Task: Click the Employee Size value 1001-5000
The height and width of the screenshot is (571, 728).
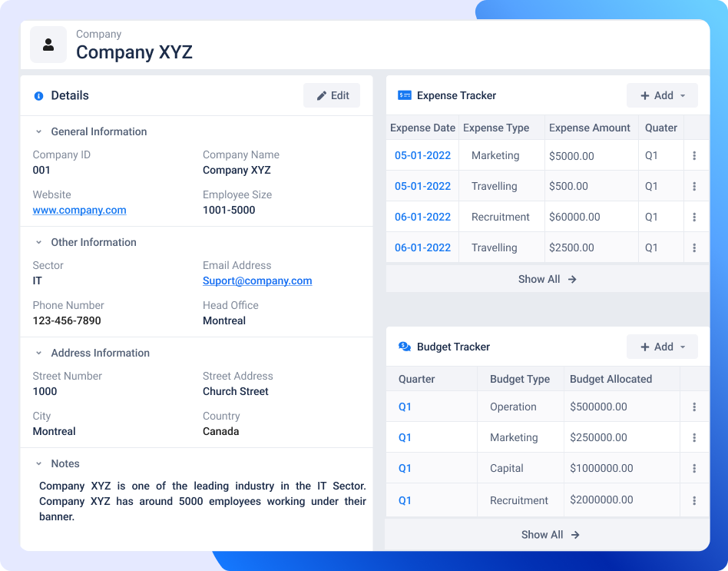Action: pos(229,210)
